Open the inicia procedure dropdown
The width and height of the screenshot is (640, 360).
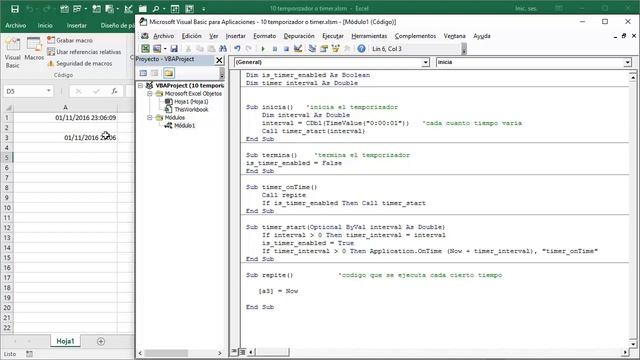tap(627, 62)
